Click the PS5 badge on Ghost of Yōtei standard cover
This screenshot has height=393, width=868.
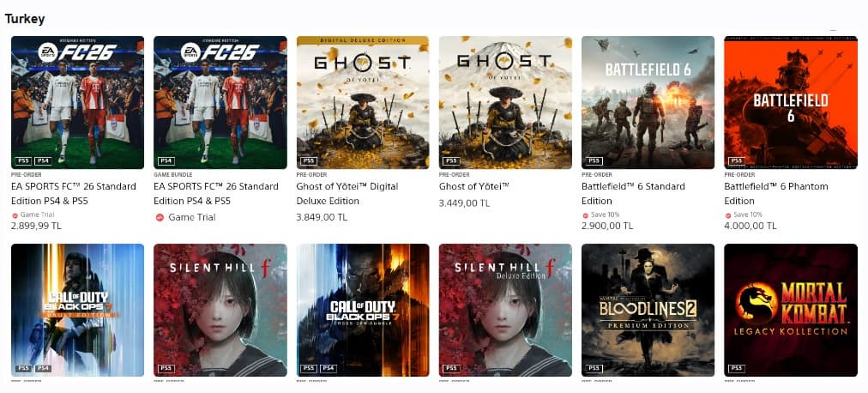click(x=451, y=161)
